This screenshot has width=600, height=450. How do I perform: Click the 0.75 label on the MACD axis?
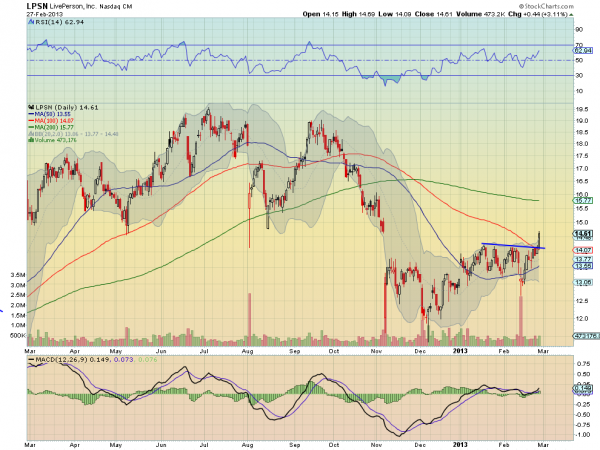pos(583,364)
